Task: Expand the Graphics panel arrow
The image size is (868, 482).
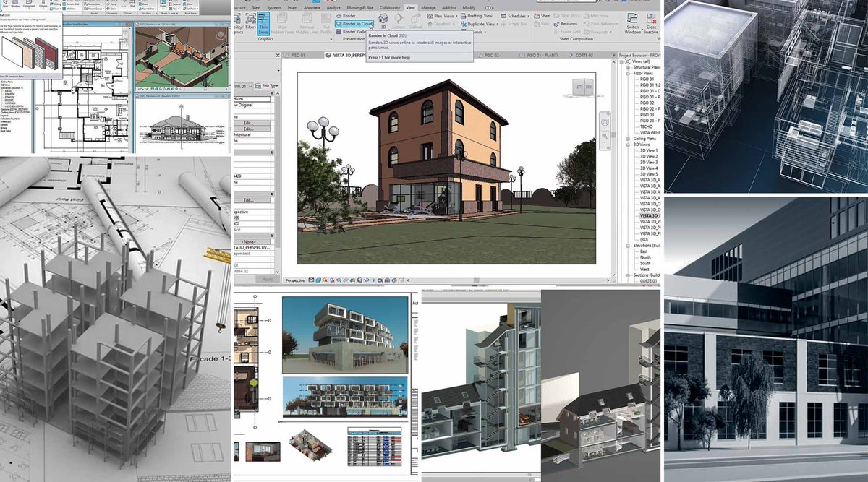Action: click(331, 38)
